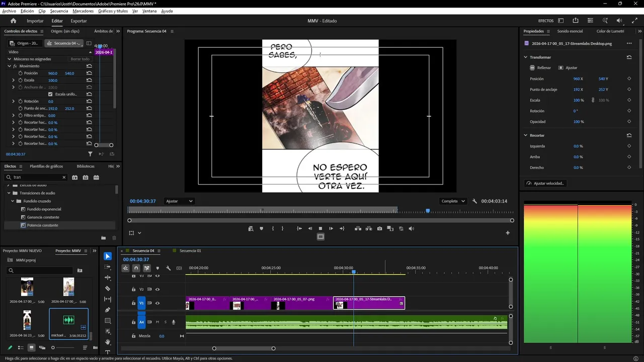Mute the A4 audio track
This screenshot has width=644, height=362.
[157, 322]
